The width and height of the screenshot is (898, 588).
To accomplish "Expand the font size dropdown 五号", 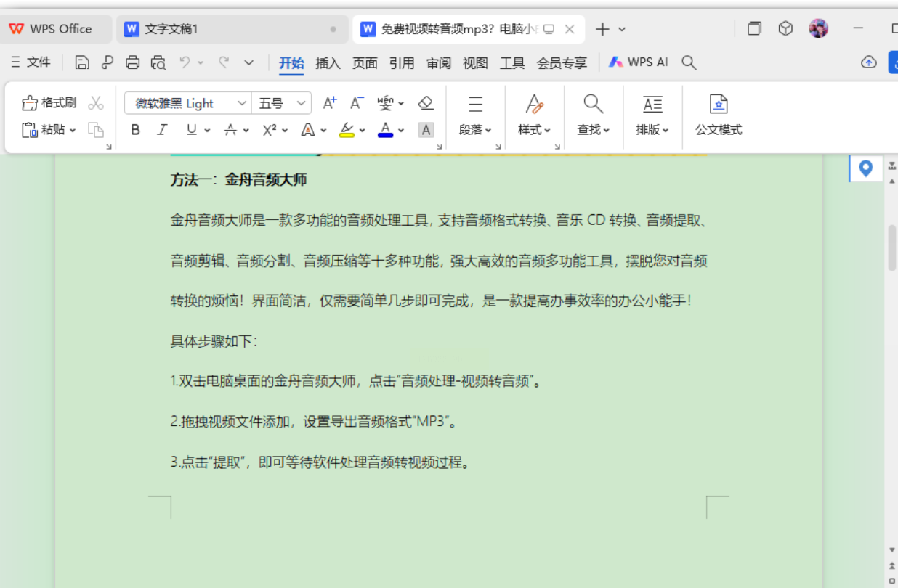I will click(x=302, y=103).
